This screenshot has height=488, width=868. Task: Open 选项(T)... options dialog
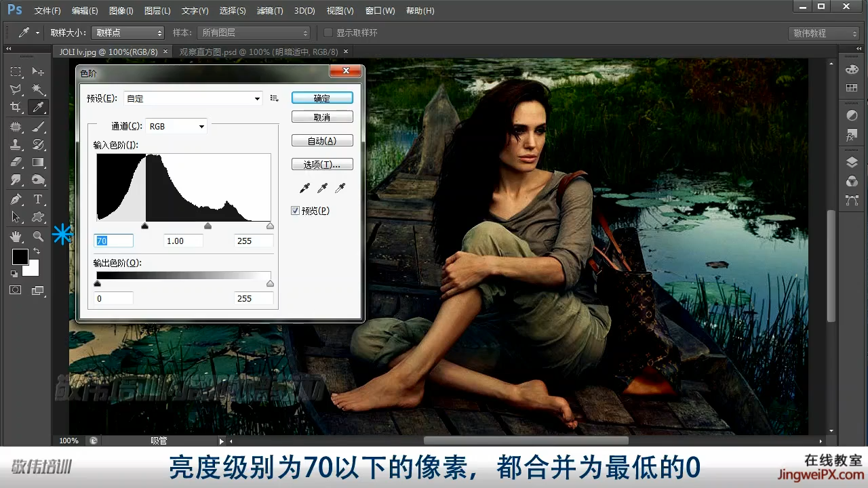(322, 165)
